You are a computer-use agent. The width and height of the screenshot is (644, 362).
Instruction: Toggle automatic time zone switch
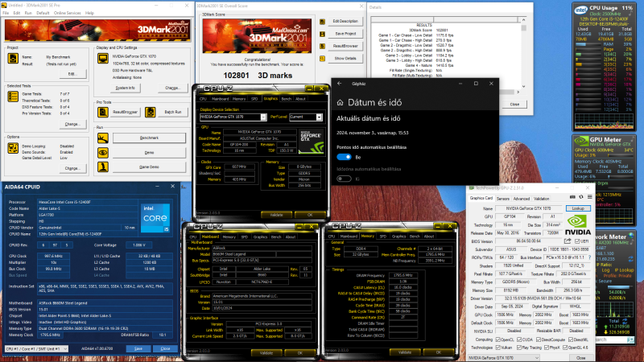pos(344,179)
